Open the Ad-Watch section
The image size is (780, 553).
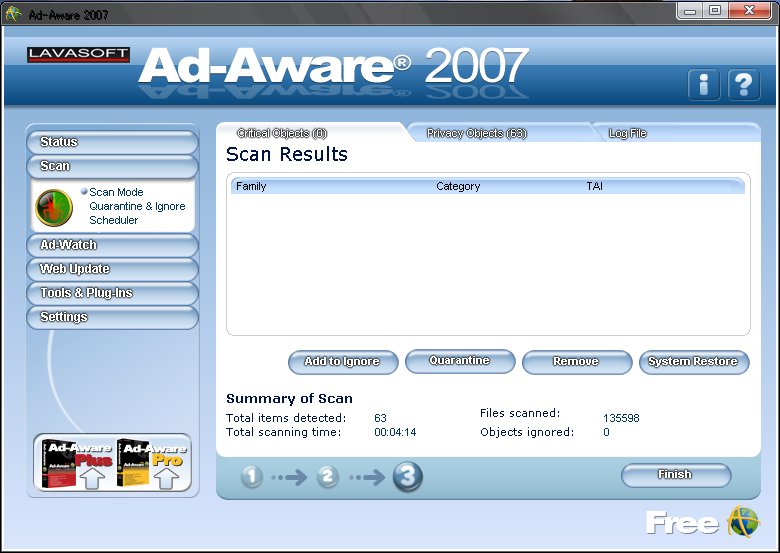click(112, 245)
